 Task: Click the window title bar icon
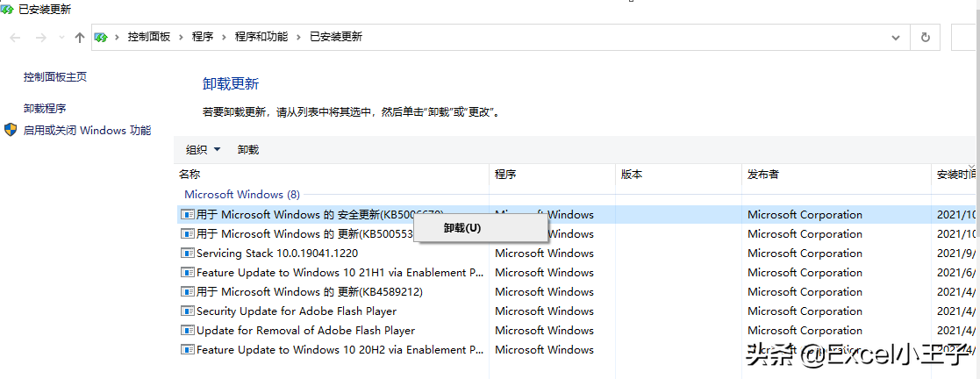point(8,10)
